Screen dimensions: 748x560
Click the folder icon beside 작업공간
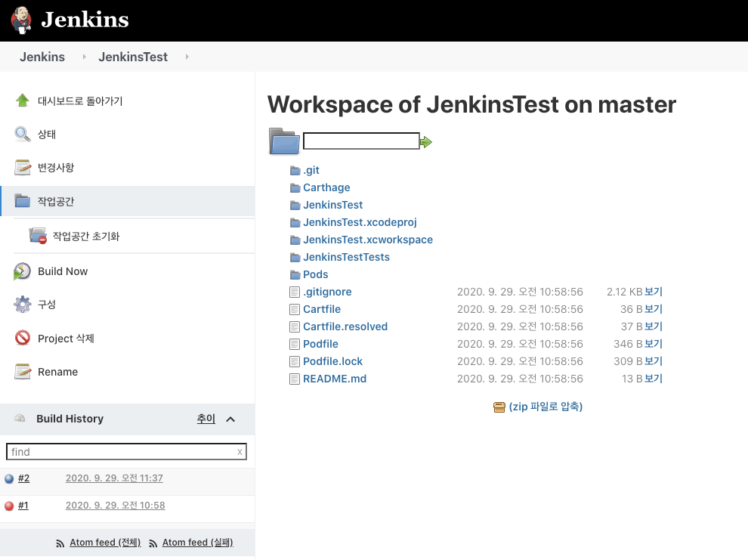pyautogui.click(x=23, y=201)
